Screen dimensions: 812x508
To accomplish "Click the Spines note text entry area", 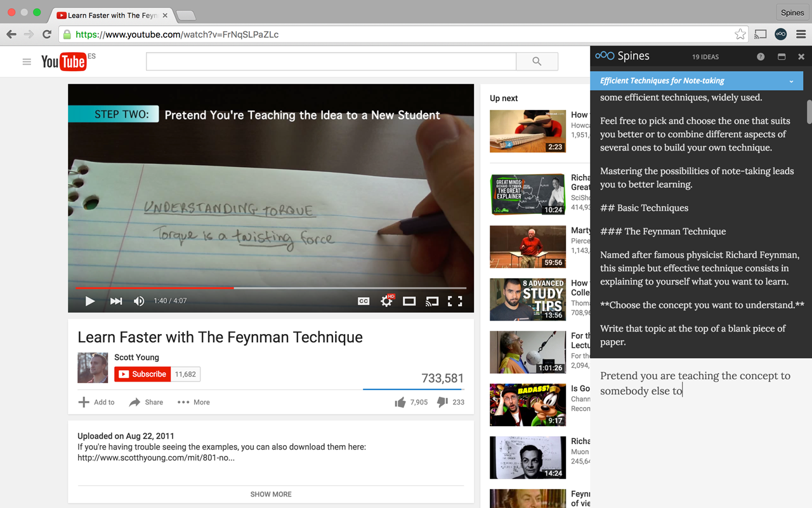I will point(701,433).
